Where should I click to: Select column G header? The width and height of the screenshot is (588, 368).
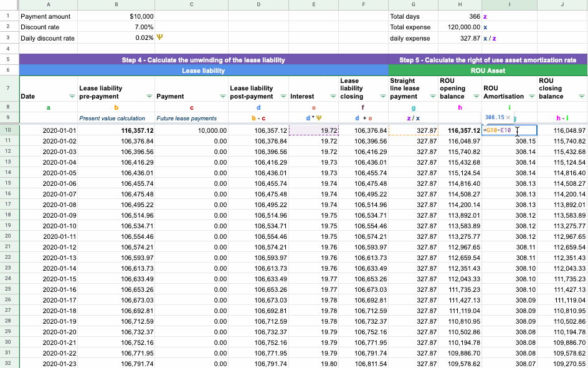click(413, 5)
